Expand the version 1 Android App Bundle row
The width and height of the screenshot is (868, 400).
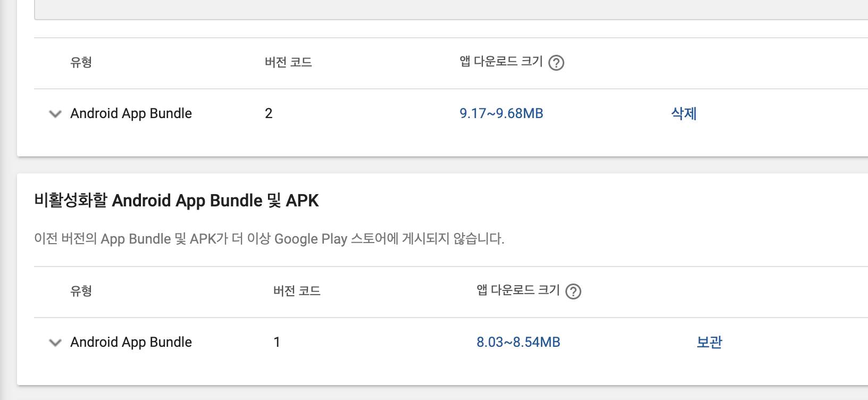click(x=55, y=343)
